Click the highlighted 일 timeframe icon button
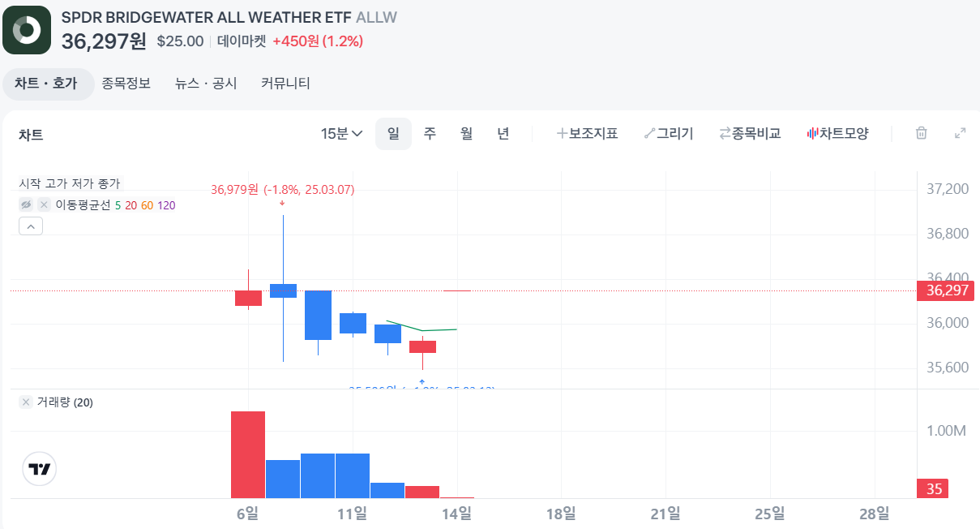980x529 pixels. [x=393, y=132]
